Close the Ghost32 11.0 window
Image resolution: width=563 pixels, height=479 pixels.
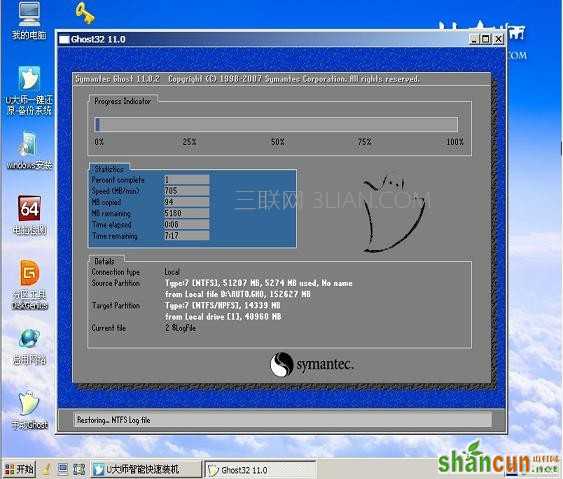[499, 39]
